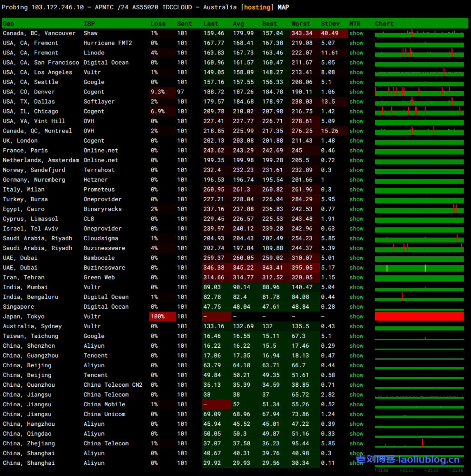The width and height of the screenshot is (471, 476).
Task: Show MTR for Japan Tokyo Vultr row
Action: click(x=356, y=317)
